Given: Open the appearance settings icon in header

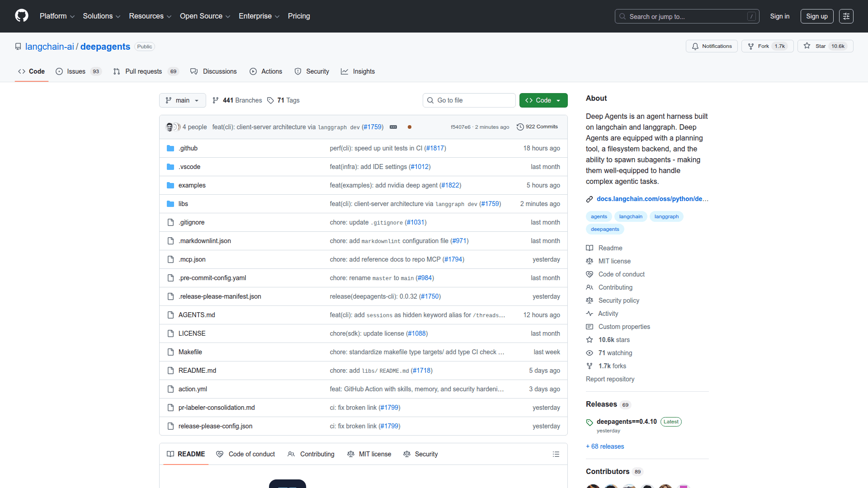Looking at the screenshot, I should 846,16.
